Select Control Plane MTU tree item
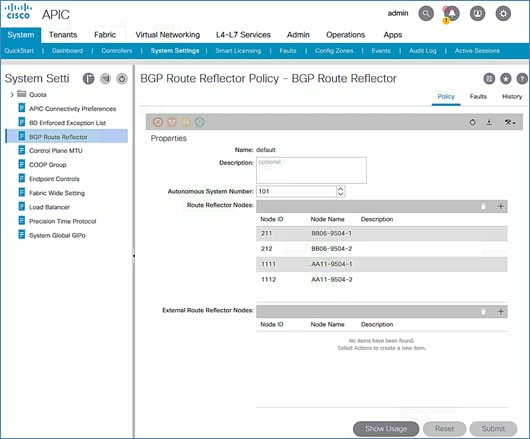The width and height of the screenshot is (530, 439). pos(55,151)
